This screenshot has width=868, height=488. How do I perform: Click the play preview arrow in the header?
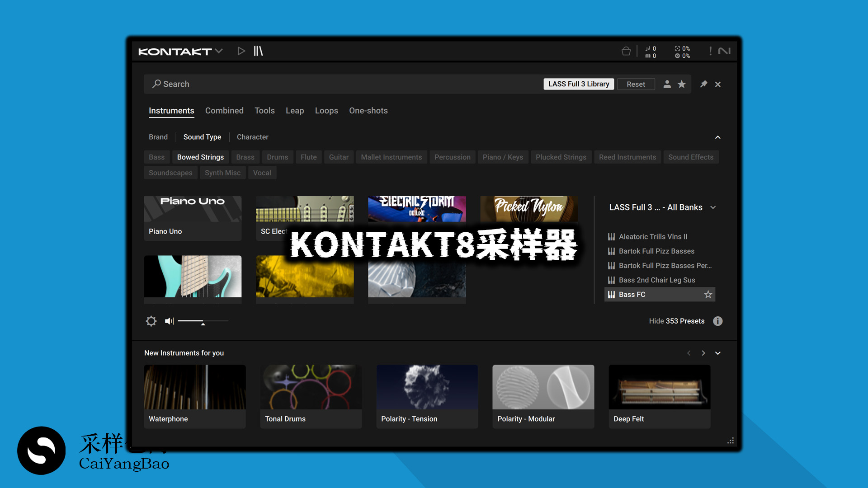pyautogui.click(x=241, y=51)
